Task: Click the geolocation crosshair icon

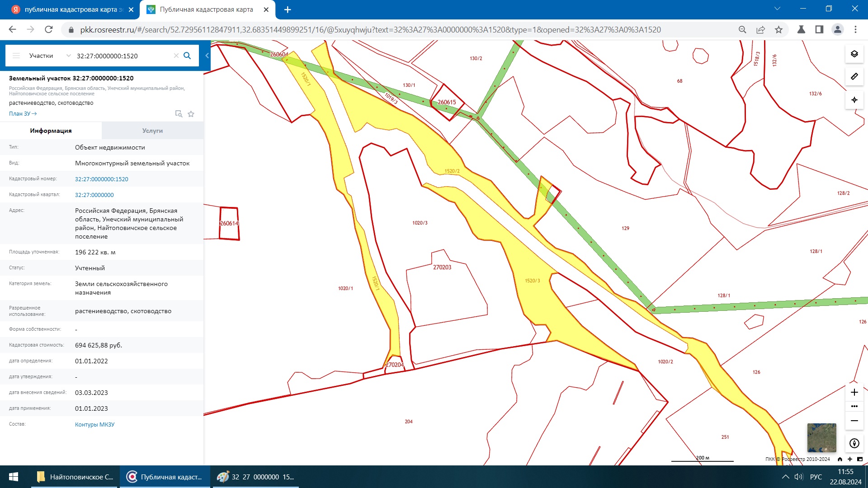Action: click(854, 100)
